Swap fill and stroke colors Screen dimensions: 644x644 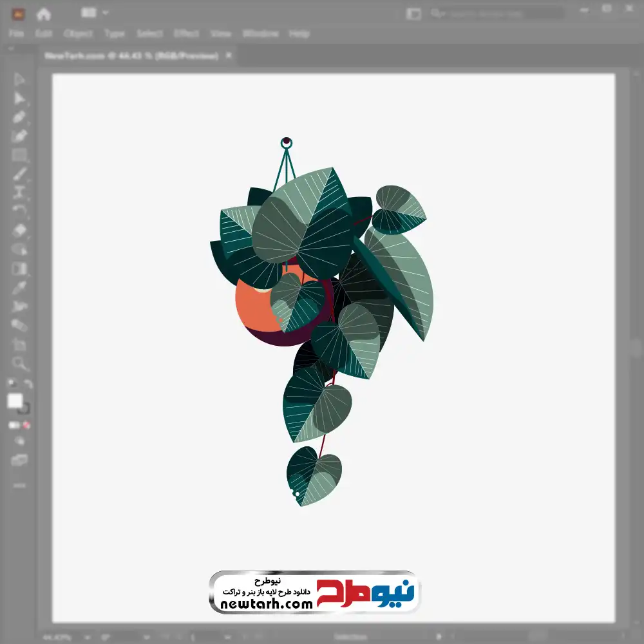[x=28, y=384]
